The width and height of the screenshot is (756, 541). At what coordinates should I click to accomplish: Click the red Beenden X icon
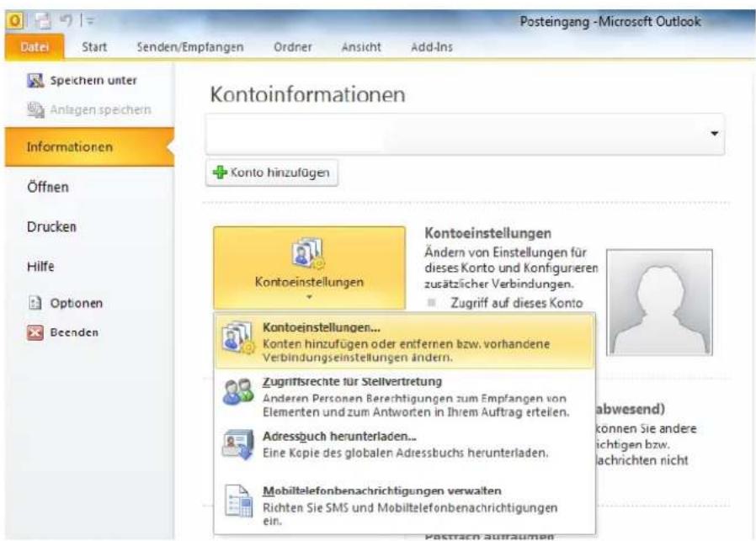35,332
